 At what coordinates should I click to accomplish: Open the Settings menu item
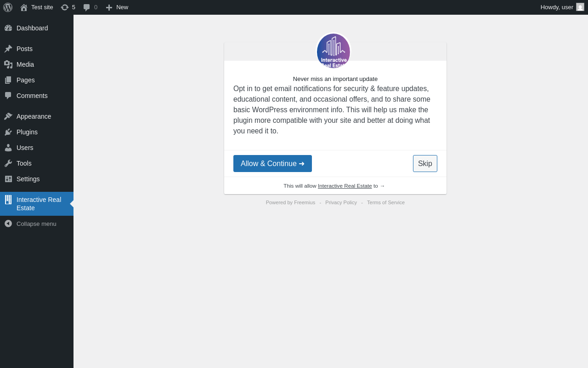coord(37,179)
